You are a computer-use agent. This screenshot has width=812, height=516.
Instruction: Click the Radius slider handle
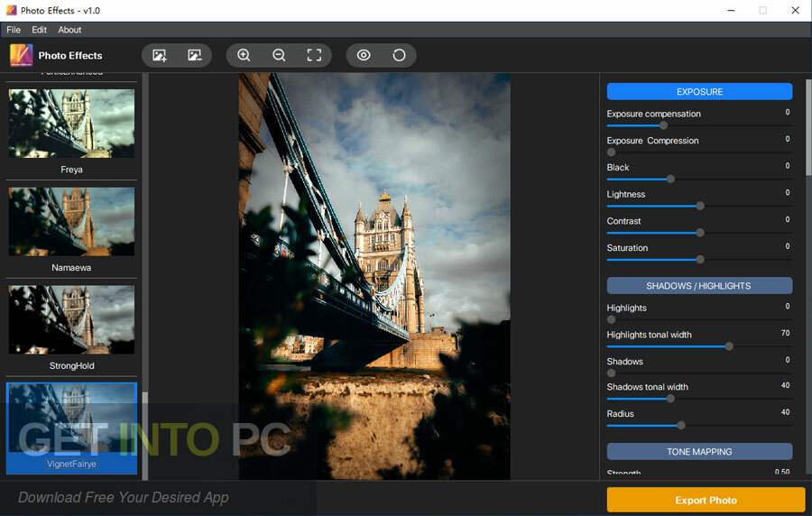[681, 426]
